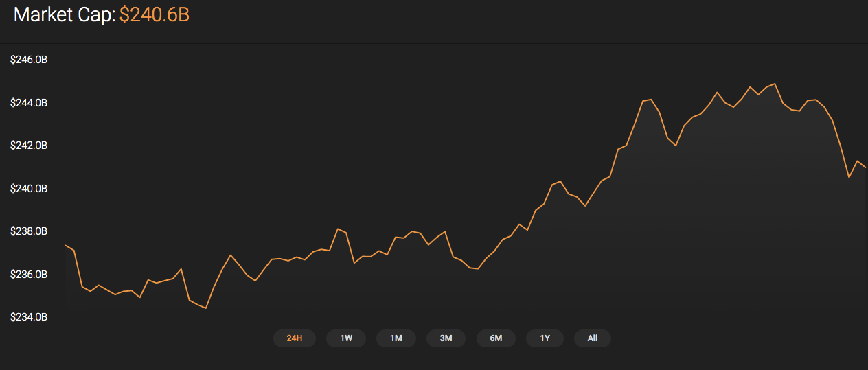Click the $246.0B axis label

point(29,60)
